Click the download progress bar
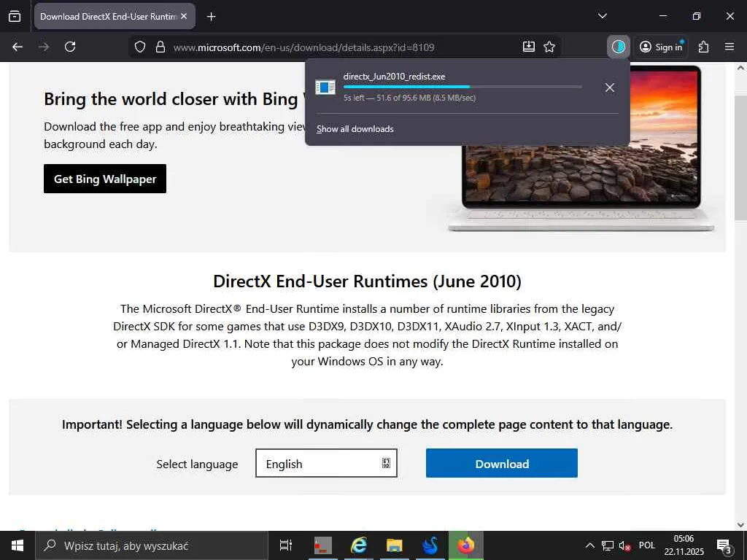Screen dimensions: 747x560 (462, 87)
